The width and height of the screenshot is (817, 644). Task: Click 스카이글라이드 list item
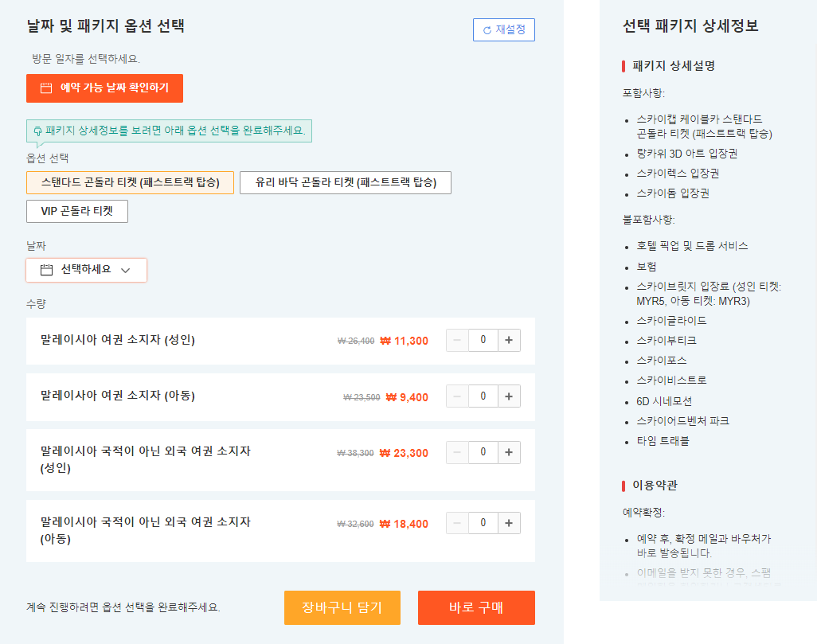pyautogui.click(x=671, y=321)
